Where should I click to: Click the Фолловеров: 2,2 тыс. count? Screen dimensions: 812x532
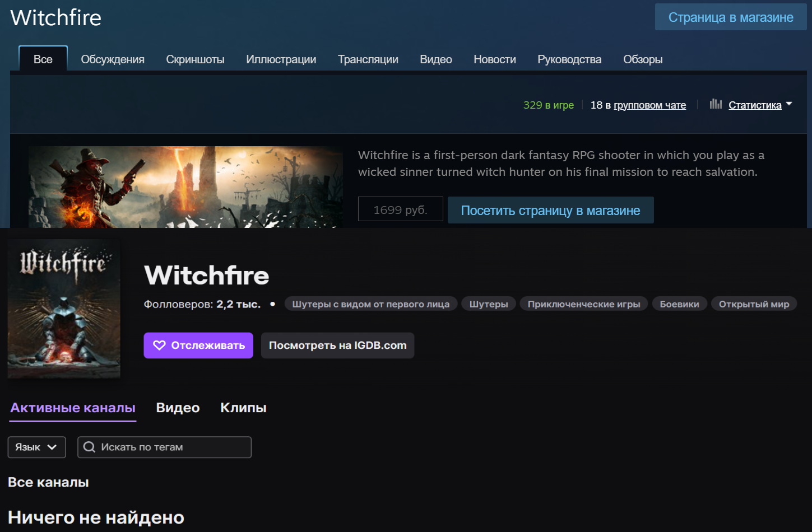click(x=202, y=304)
